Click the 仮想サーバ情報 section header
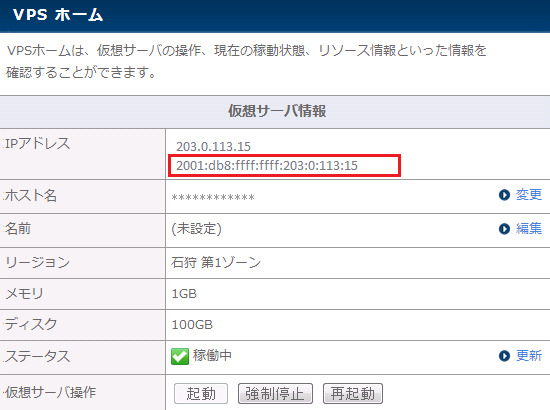Screen dimensions: 550x410 tap(277, 111)
